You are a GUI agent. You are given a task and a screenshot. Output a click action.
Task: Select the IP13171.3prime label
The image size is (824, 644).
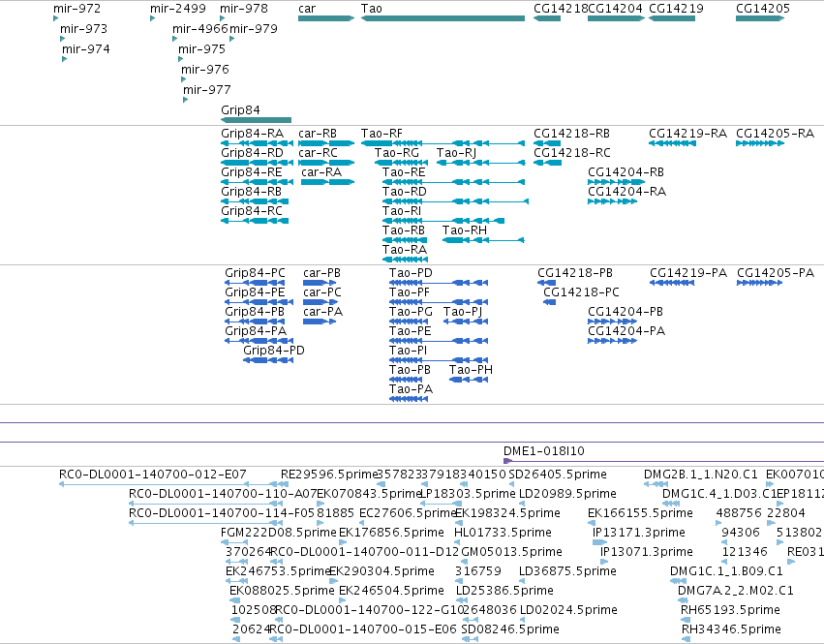pos(639,533)
